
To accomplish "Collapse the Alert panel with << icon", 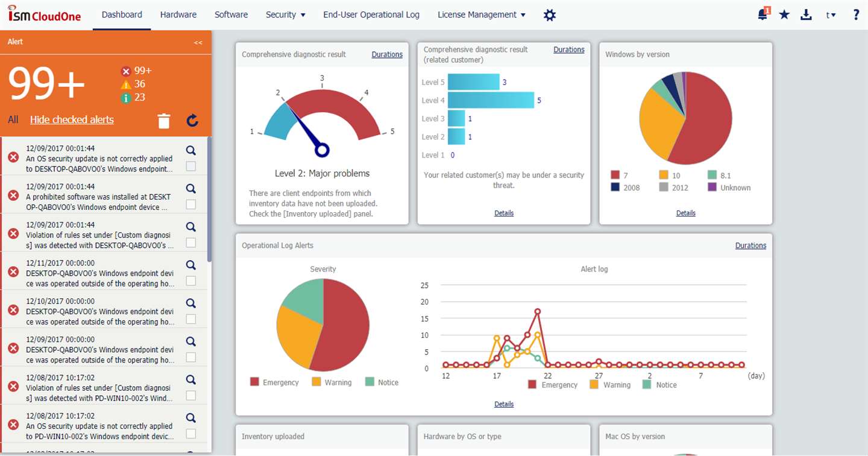I will [x=198, y=43].
